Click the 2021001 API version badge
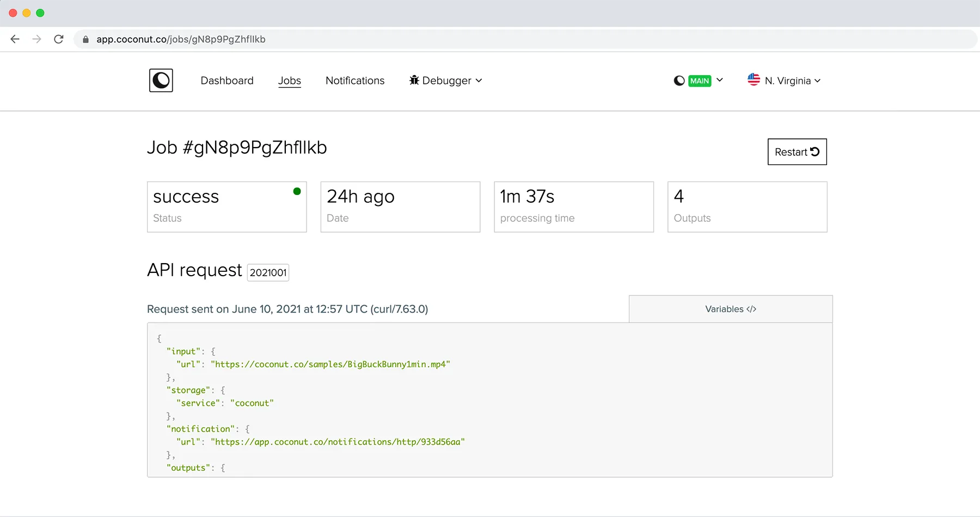This screenshot has width=980, height=517. coord(268,272)
